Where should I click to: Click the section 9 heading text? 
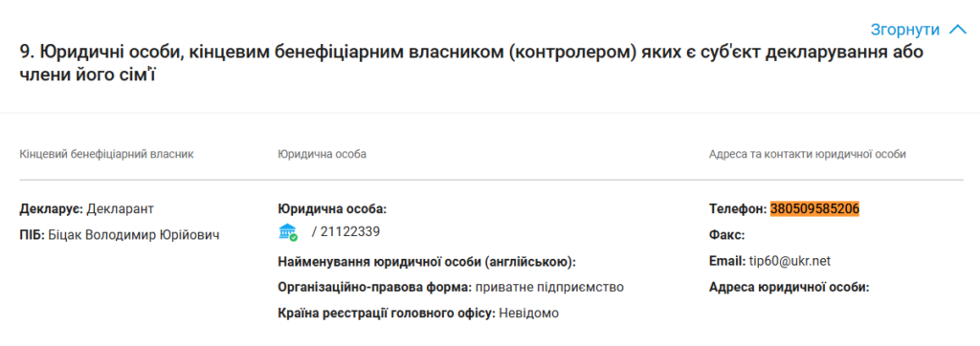(x=471, y=64)
